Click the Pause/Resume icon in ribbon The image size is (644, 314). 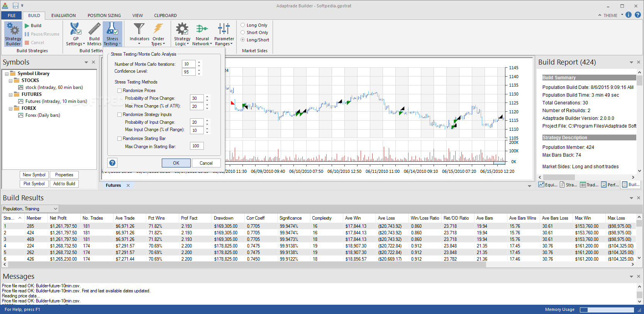tap(27, 34)
